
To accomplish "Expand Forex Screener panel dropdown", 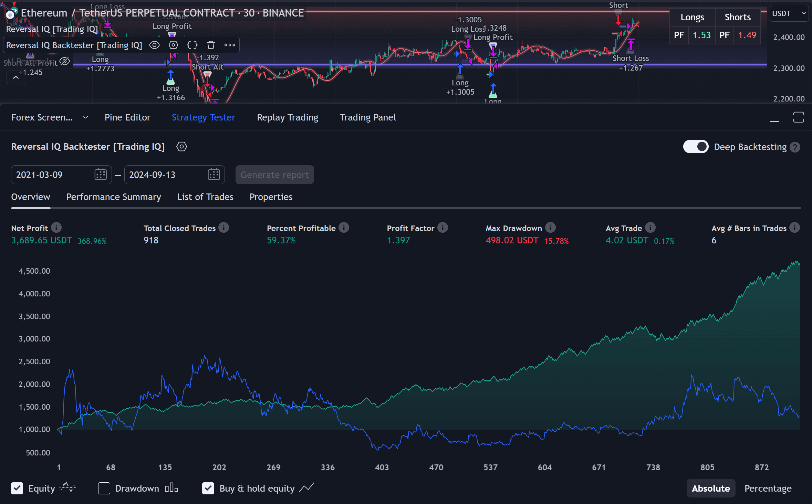I will [x=85, y=117].
